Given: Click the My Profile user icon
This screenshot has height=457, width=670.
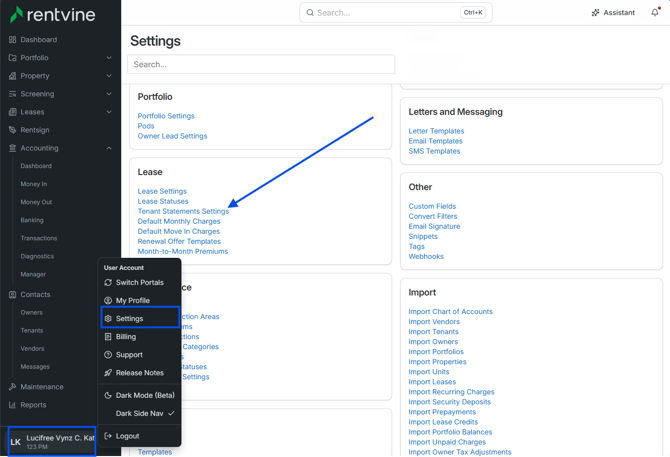Looking at the screenshot, I should pos(108,300).
